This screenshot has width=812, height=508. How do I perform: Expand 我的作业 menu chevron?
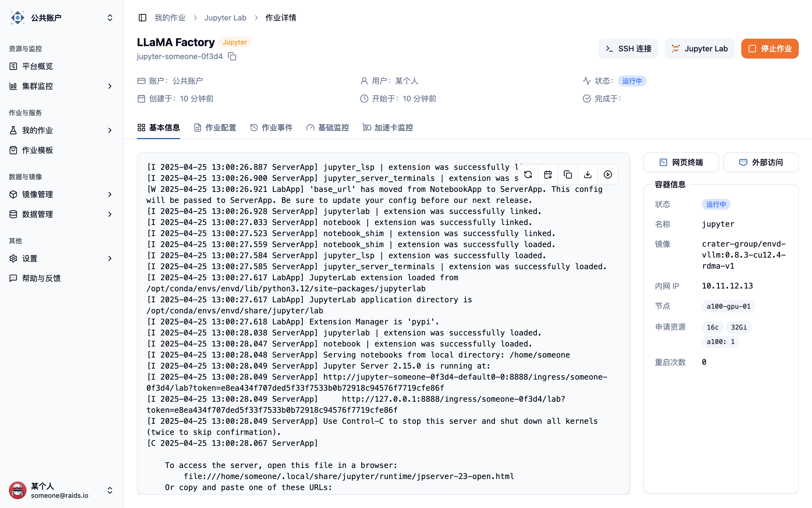[110, 130]
